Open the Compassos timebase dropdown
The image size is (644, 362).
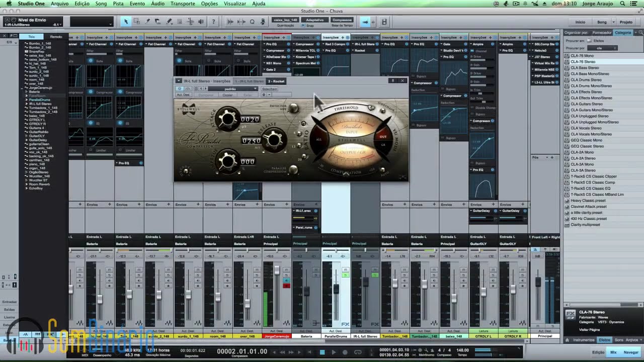[x=342, y=20]
